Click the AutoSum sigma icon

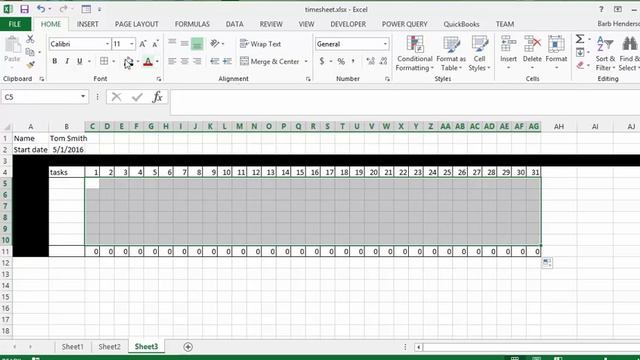(580, 39)
